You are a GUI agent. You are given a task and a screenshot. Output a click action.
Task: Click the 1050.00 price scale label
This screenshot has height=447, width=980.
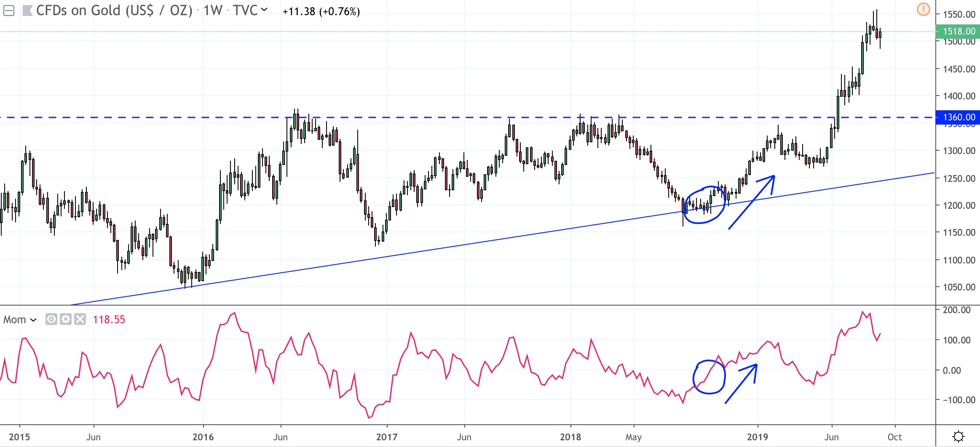(x=959, y=287)
